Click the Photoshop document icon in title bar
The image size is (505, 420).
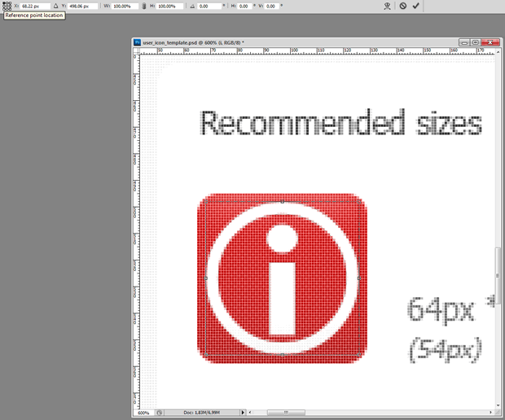coord(138,42)
